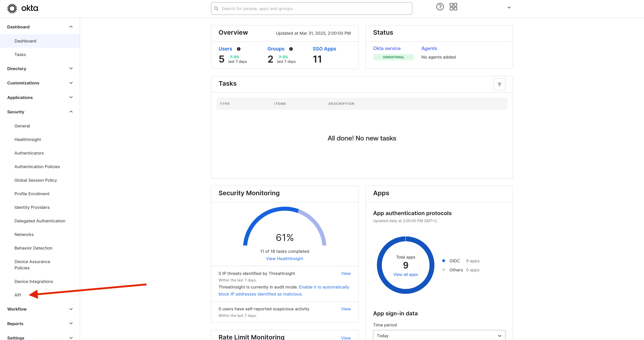
Task: Click the SSO Apps link
Action: (324, 49)
